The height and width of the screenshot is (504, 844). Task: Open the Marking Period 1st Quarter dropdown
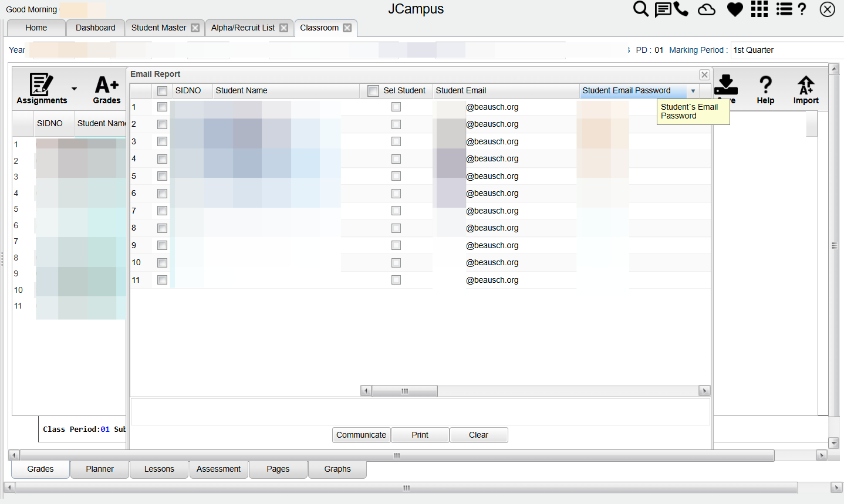787,50
